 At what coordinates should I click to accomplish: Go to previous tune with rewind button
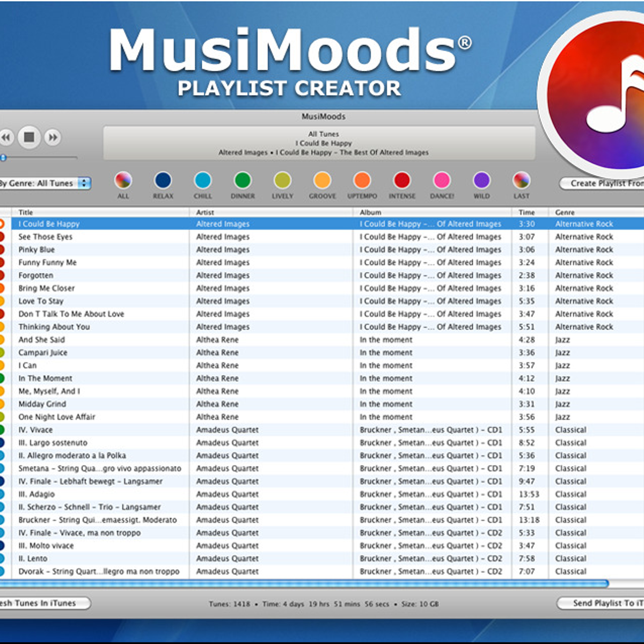pyautogui.click(x=6, y=138)
